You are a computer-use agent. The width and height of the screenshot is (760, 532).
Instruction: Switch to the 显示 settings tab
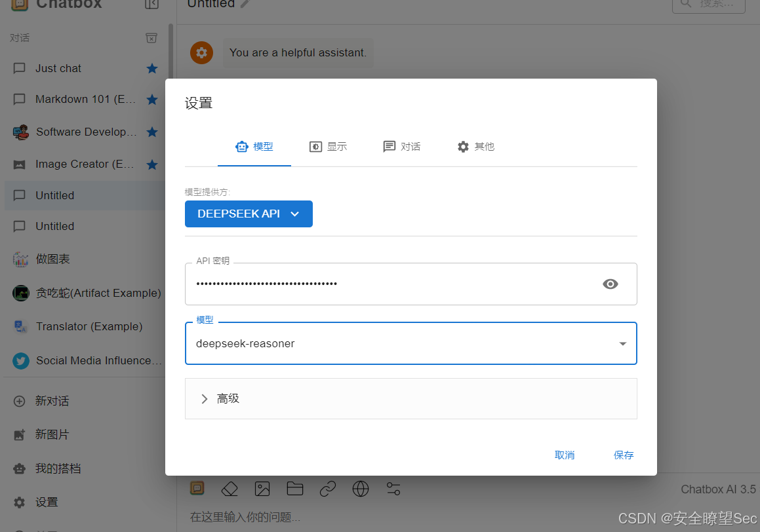328,147
